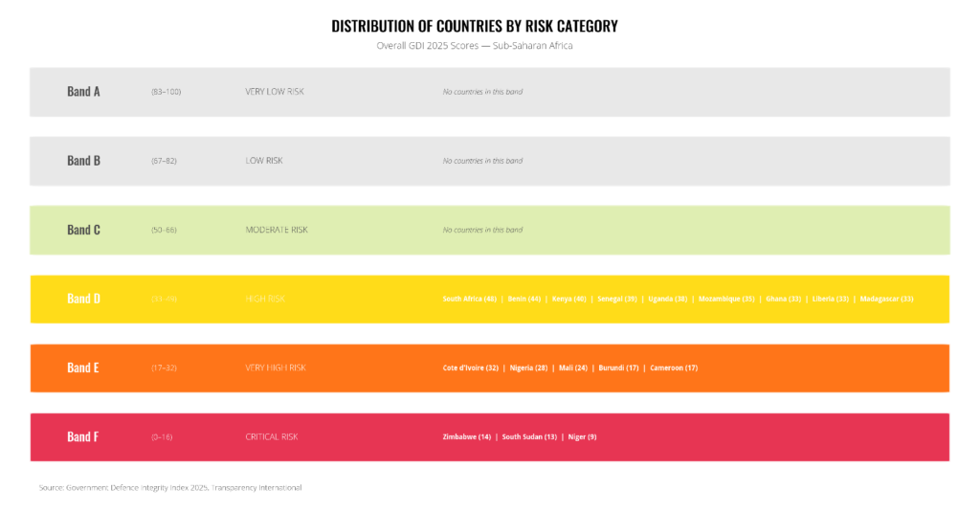
Task: Select Mozambique (35) in Band D
Action: tap(725, 299)
